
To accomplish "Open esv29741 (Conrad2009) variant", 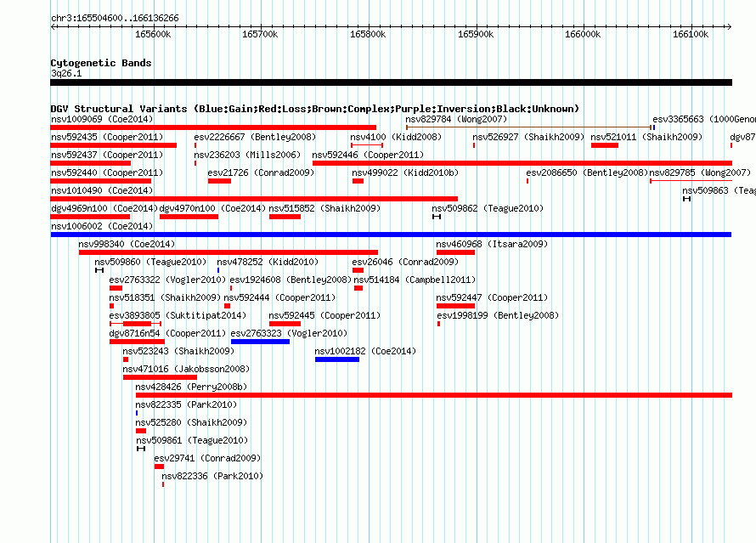I will (x=207, y=458).
